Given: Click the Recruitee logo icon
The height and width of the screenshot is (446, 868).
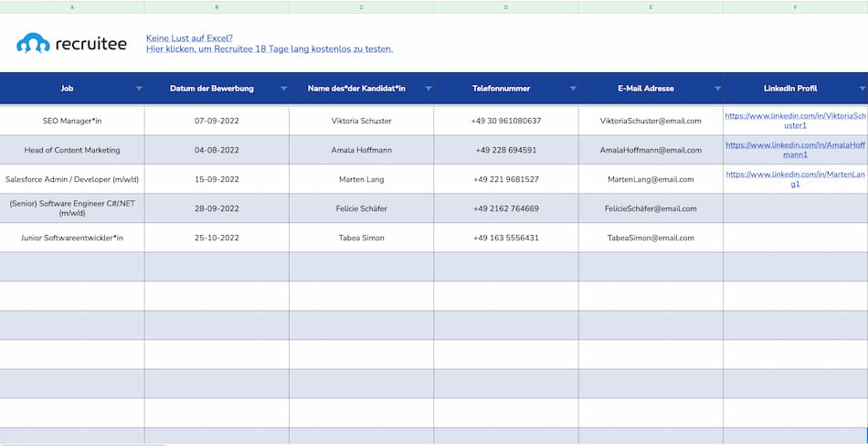Looking at the screenshot, I should tap(33, 43).
